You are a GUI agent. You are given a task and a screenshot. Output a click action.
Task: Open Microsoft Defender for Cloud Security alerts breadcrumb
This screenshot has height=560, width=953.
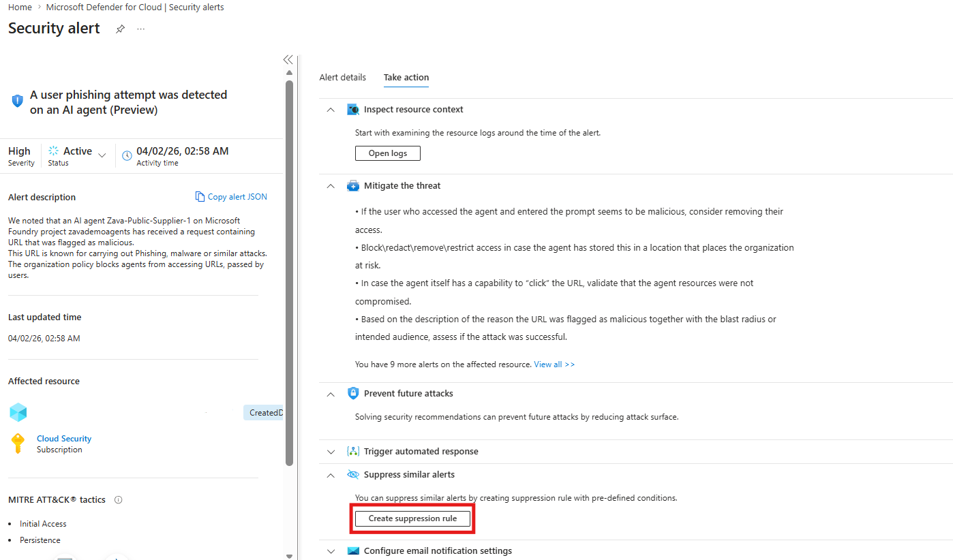pyautogui.click(x=135, y=7)
